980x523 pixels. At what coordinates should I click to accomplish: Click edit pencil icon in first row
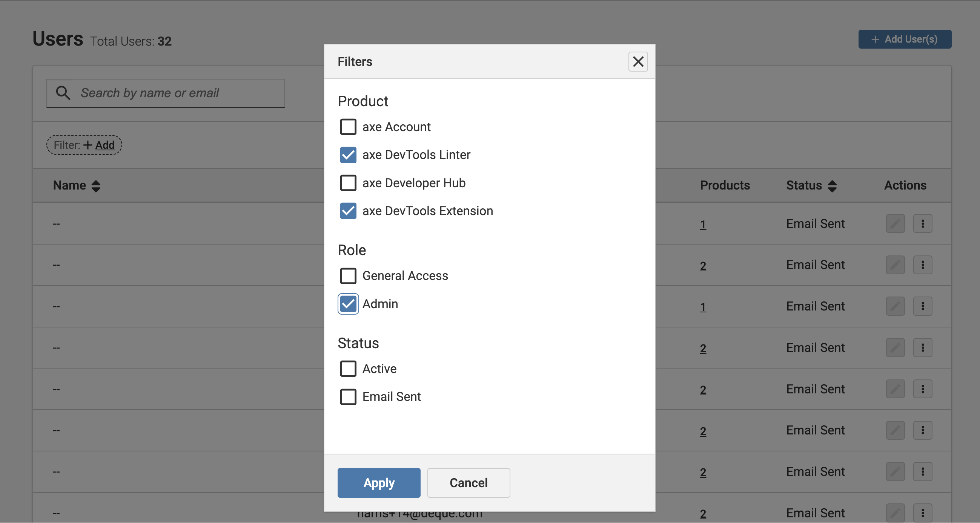(895, 223)
